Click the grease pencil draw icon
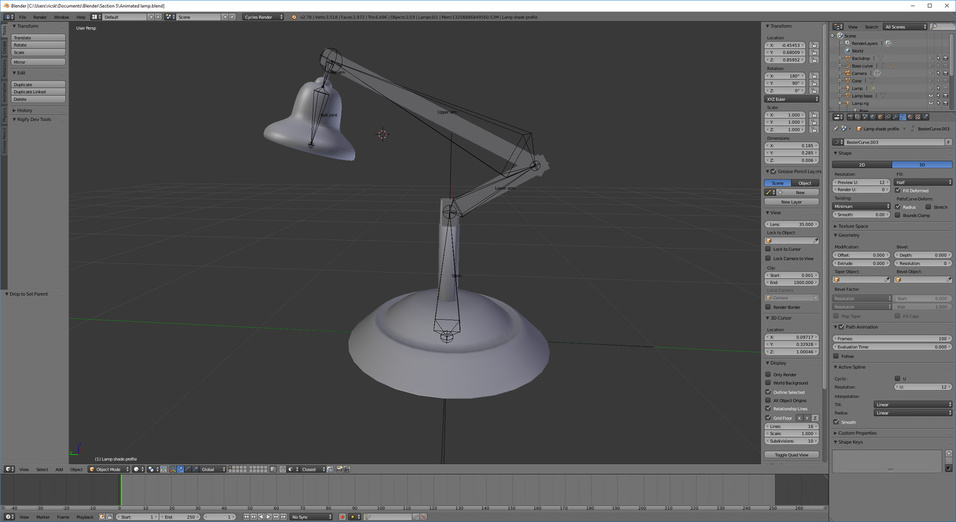The image size is (956, 522). tap(769, 192)
